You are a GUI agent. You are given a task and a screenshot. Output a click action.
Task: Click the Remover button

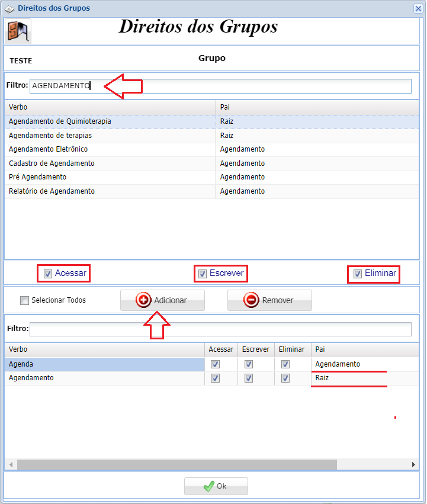[x=269, y=300]
